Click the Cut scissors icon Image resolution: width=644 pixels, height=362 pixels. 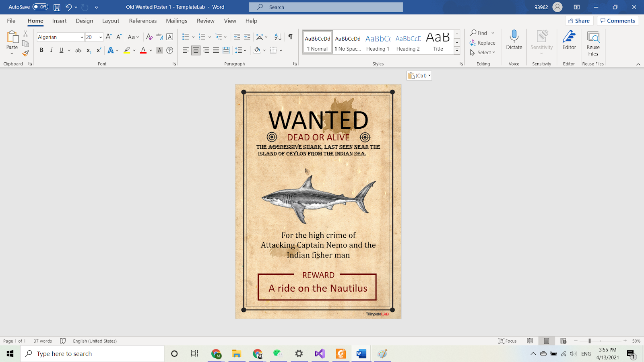[x=25, y=34]
